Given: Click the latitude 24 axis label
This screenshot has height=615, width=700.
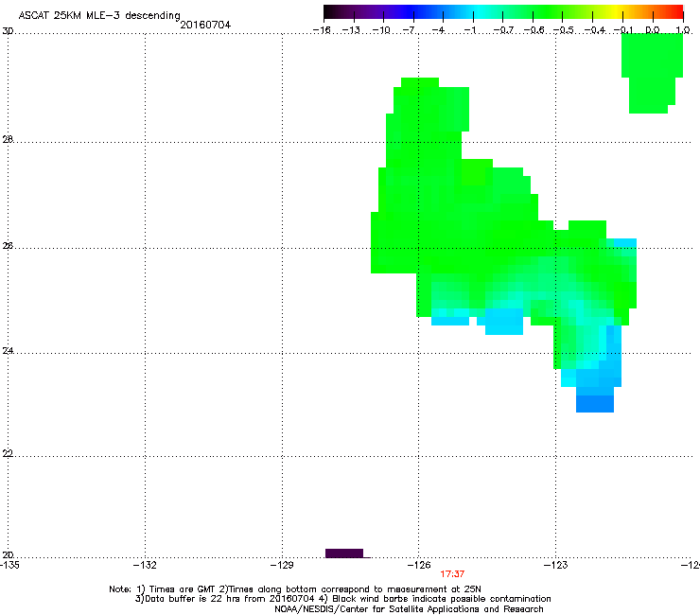Looking at the screenshot, I should pos(8,351).
